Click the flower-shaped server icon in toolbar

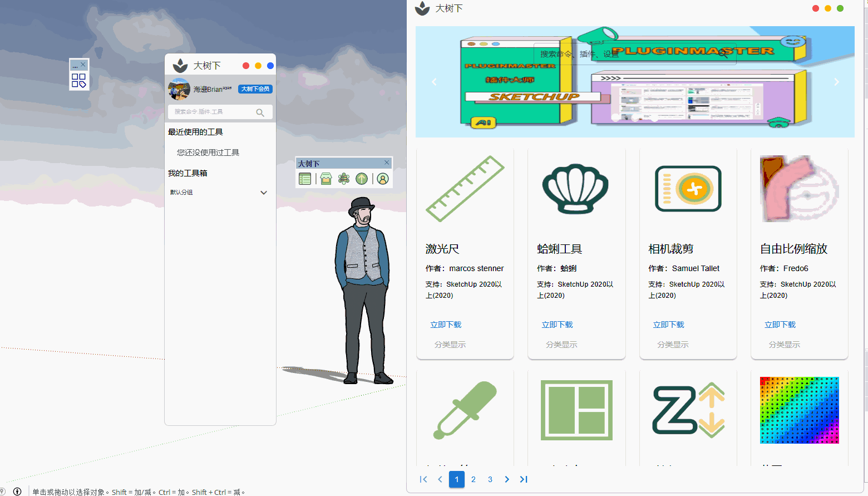[x=344, y=179]
